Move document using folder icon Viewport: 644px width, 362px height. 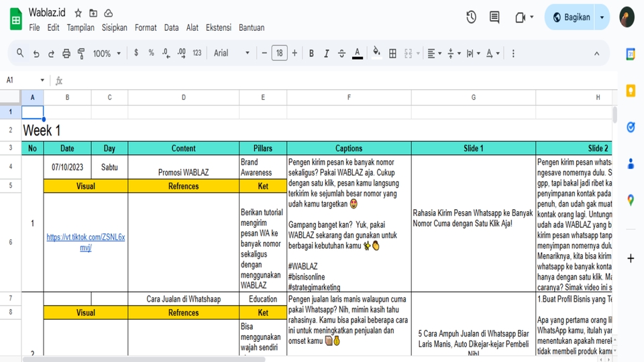(93, 13)
